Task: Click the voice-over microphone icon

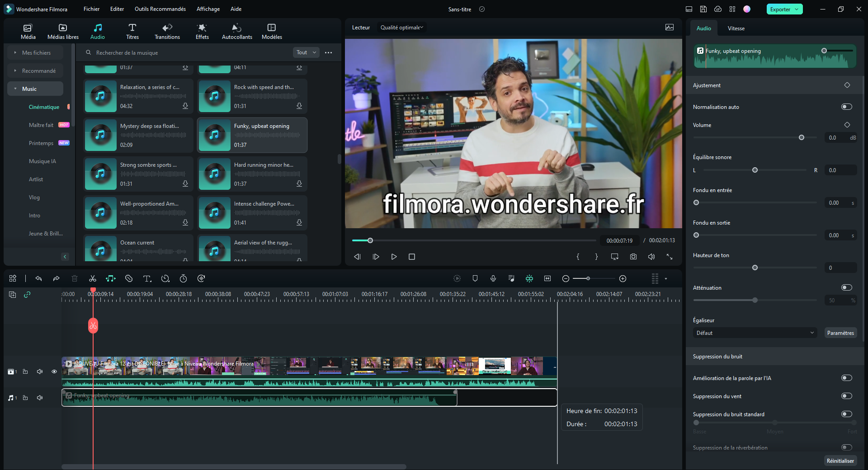Action: click(x=493, y=278)
